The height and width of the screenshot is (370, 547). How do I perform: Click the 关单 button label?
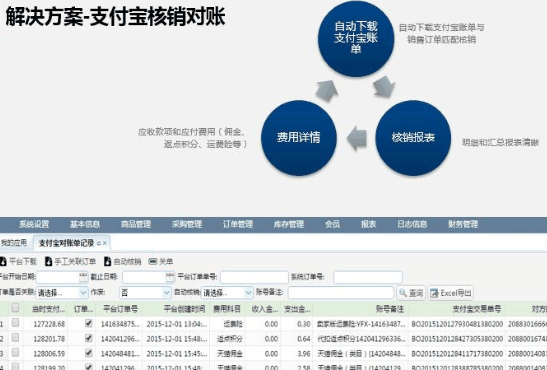(x=166, y=262)
